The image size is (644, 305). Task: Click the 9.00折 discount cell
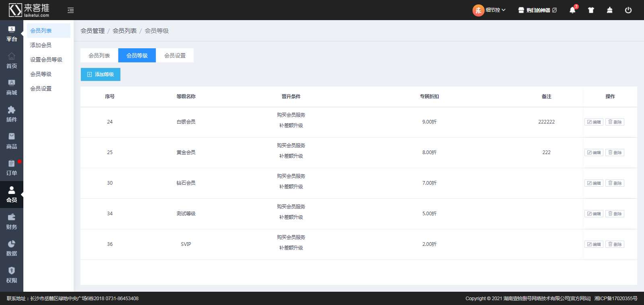click(429, 122)
